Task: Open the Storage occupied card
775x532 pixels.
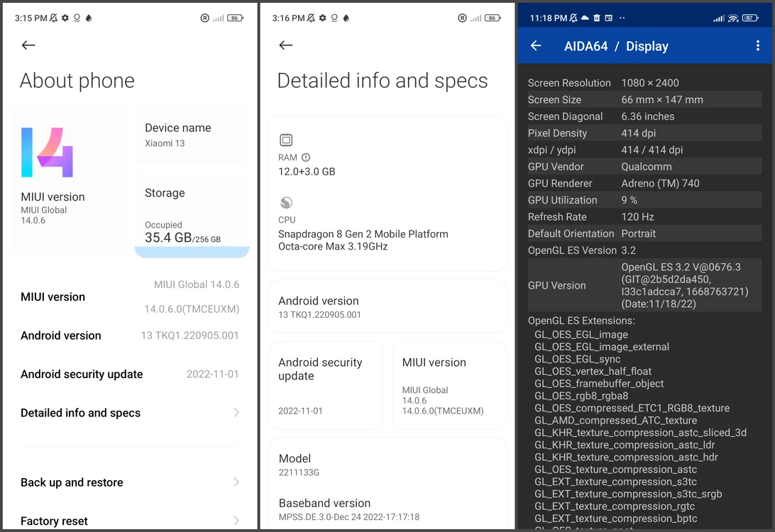Action: pos(192,217)
